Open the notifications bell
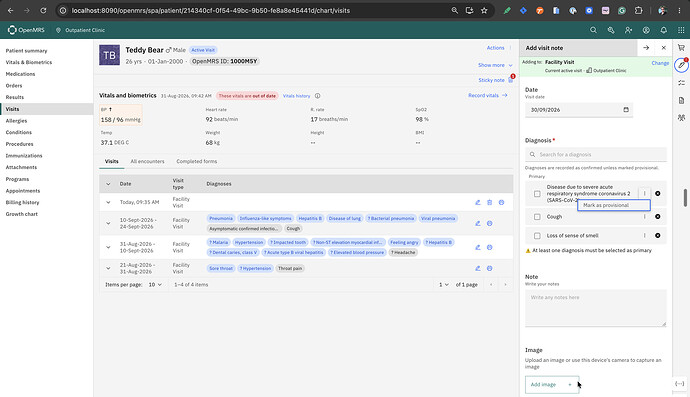690x397 pixels. coord(664,30)
